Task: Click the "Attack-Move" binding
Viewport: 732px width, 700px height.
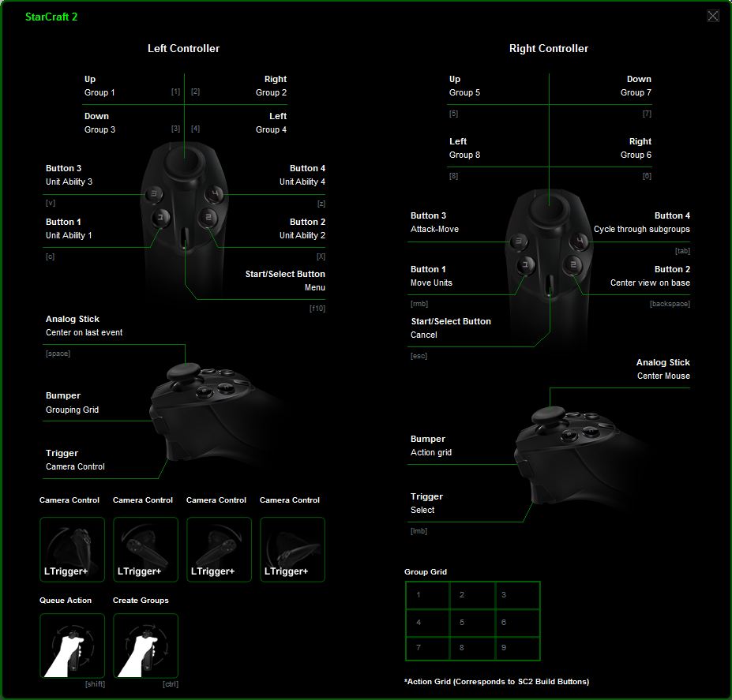Action: pyautogui.click(x=434, y=229)
